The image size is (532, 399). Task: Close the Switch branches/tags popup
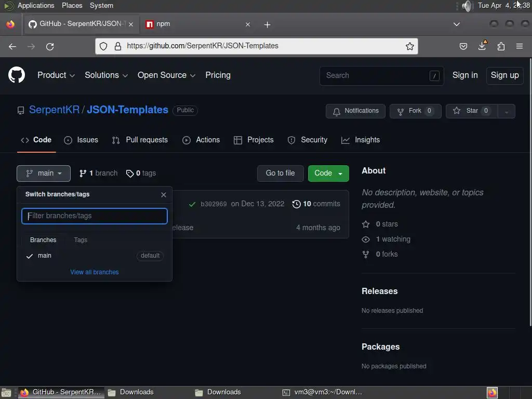[x=164, y=194]
